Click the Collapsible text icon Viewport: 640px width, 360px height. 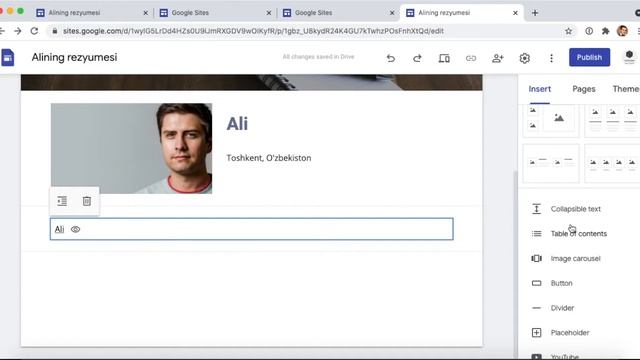536,209
